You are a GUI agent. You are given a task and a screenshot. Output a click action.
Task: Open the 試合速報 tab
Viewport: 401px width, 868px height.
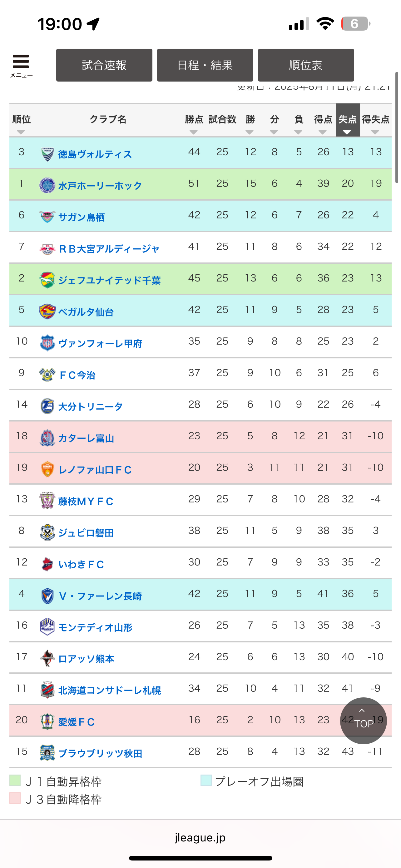(x=104, y=65)
